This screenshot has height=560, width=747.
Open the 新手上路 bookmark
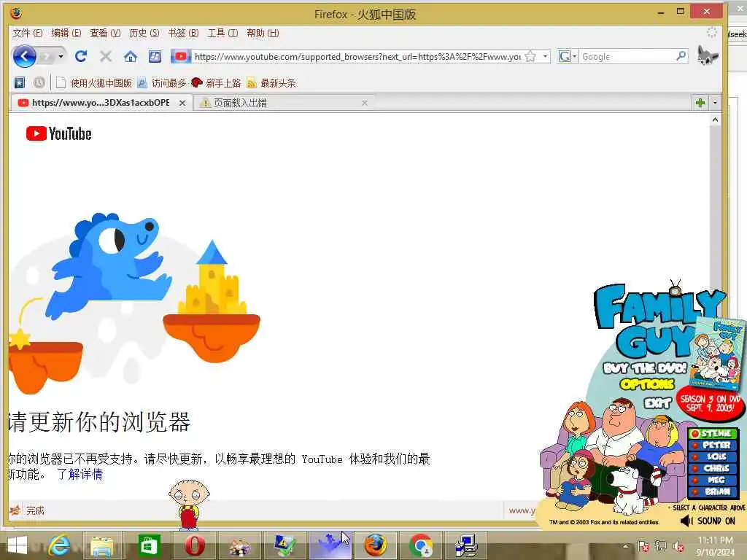click(x=216, y=83)
